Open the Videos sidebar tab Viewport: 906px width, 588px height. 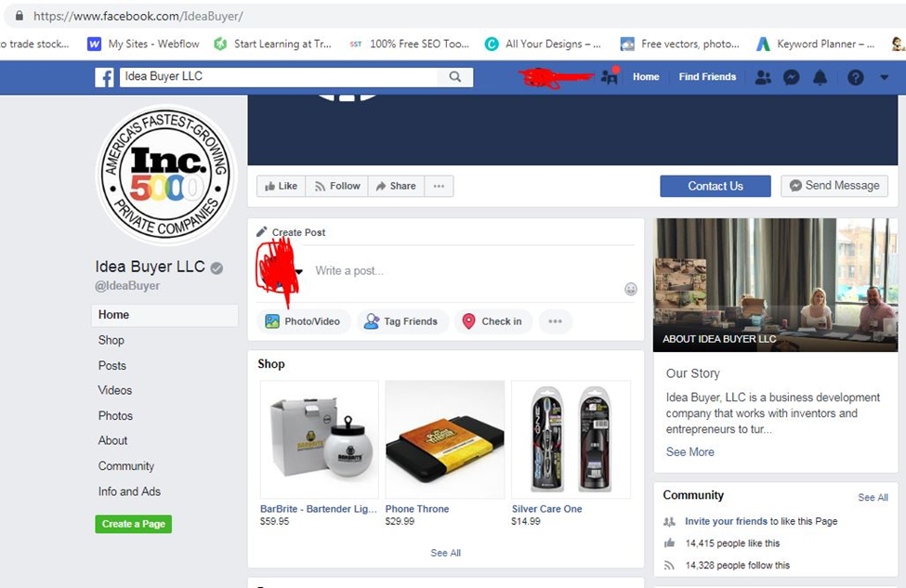[115, 390]
